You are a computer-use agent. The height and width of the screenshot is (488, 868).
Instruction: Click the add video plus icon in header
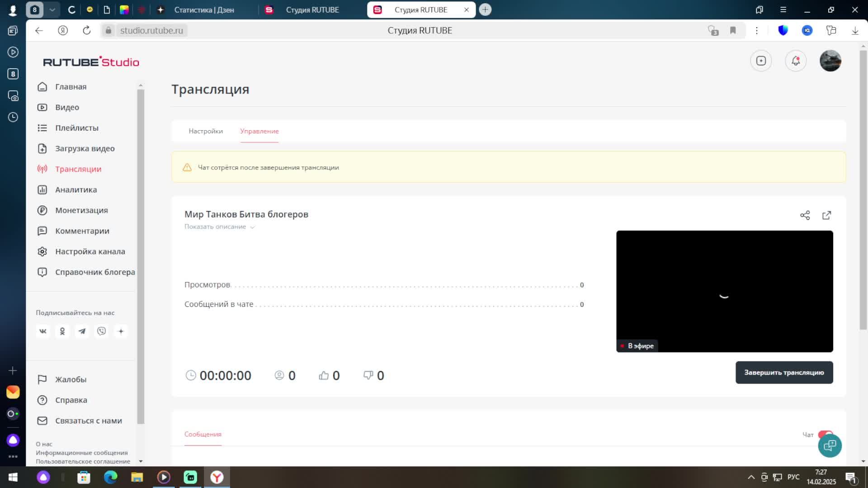[x=761, y=61]
